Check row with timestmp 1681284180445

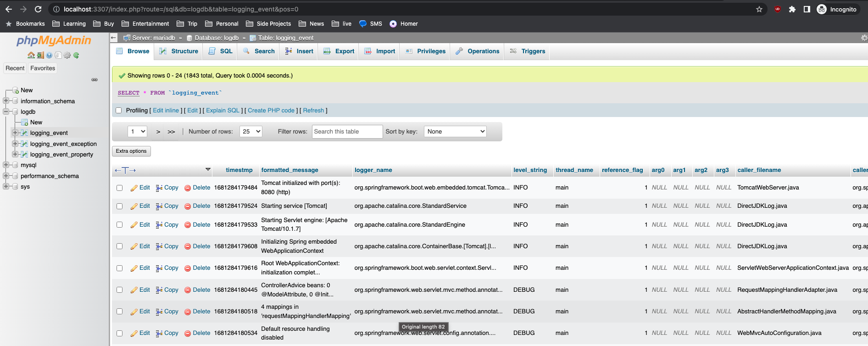click(119, 290)
